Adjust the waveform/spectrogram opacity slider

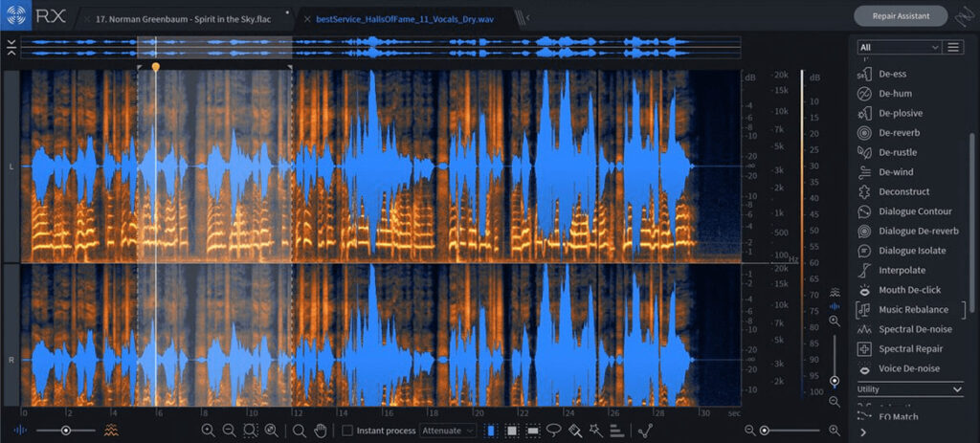[x=66, y=431]
